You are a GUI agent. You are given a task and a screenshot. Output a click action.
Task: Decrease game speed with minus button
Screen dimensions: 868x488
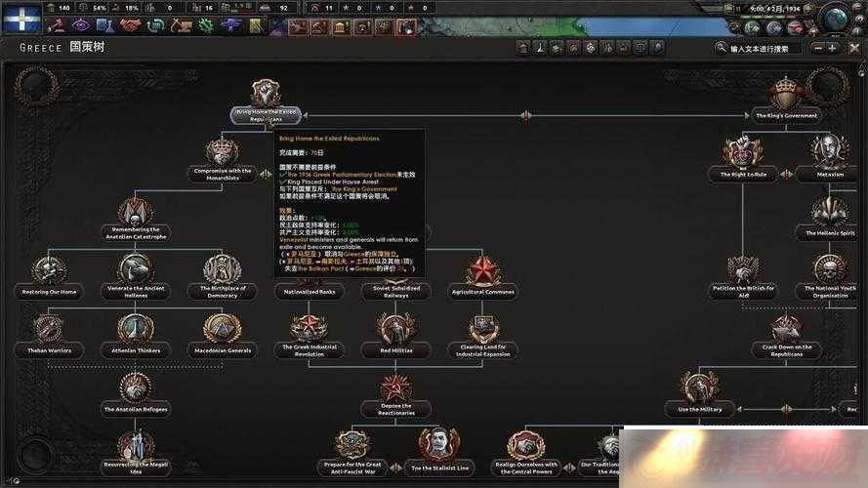click(x=729, y=9)
